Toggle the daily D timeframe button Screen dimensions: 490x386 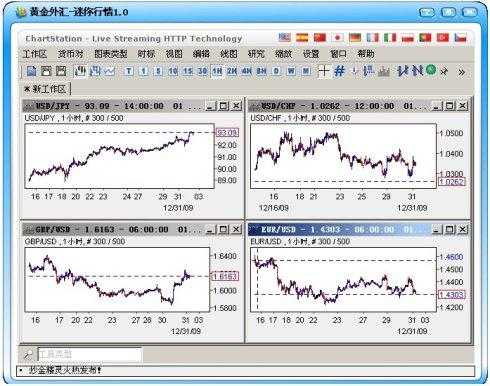pos(276,71)
